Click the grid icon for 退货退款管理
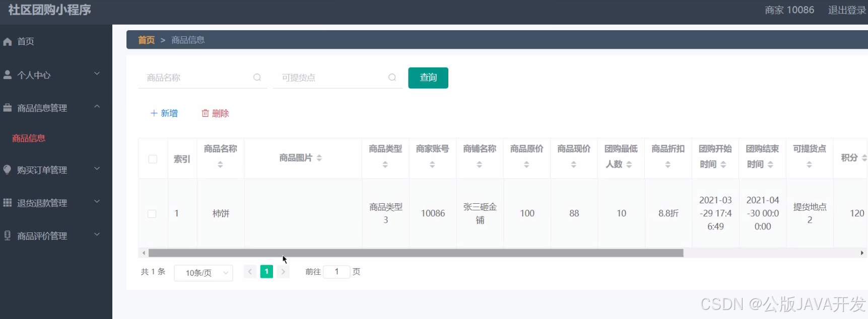 8,202
